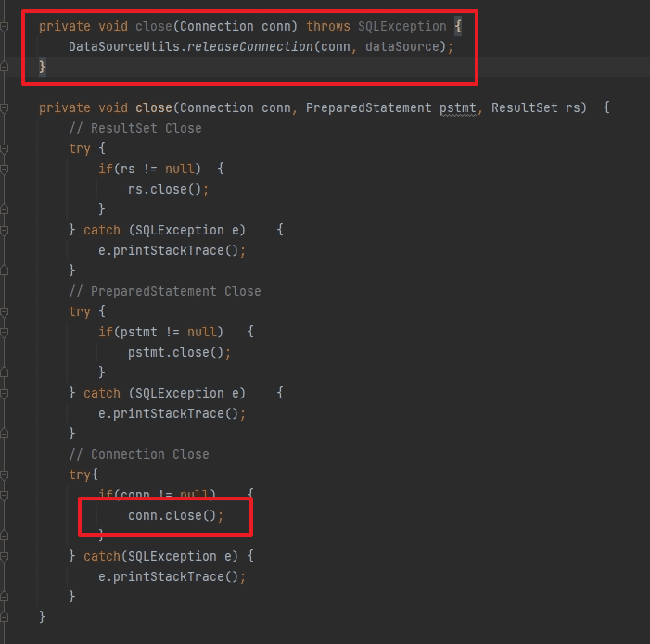
Task: Collapse the single-argument close(Connection conn) method fold
Action: [4, 27]
